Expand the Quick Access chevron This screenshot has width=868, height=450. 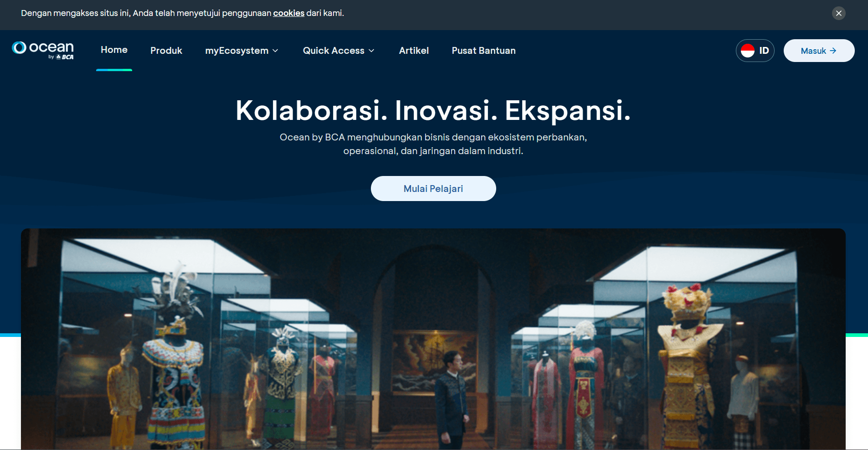(x=371, y=51)
